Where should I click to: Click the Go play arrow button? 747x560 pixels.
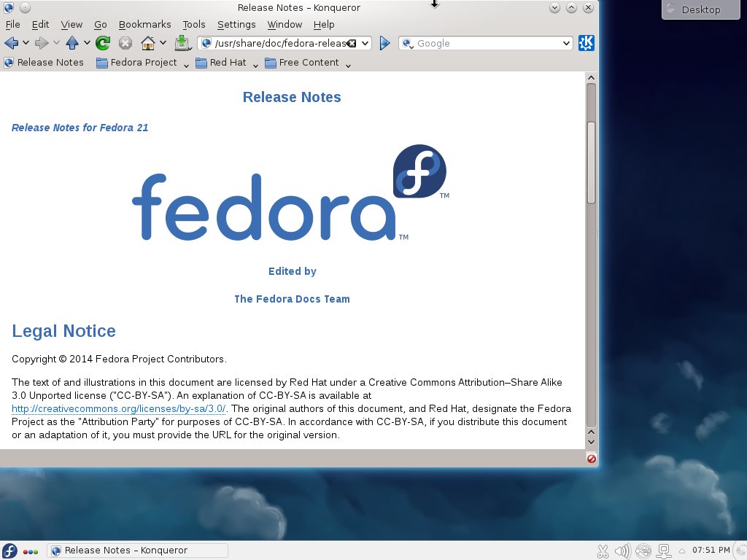point(385,43)
